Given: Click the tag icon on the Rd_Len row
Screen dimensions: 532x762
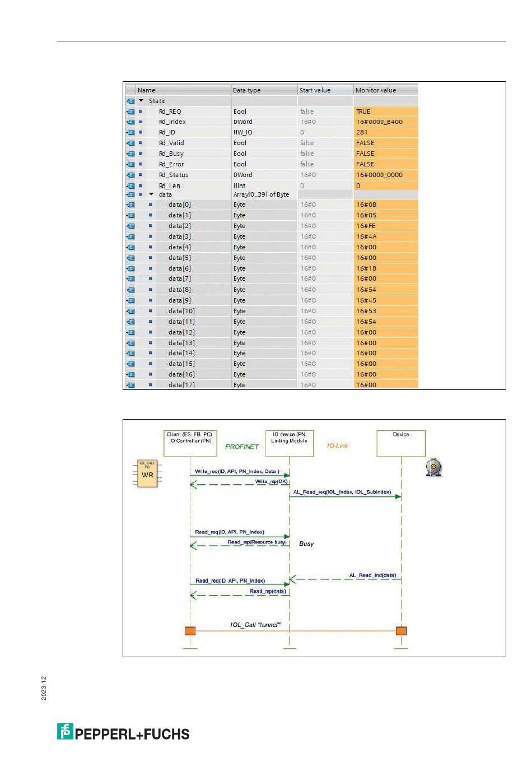Looking at the screenshot, I should click(130, 185).
